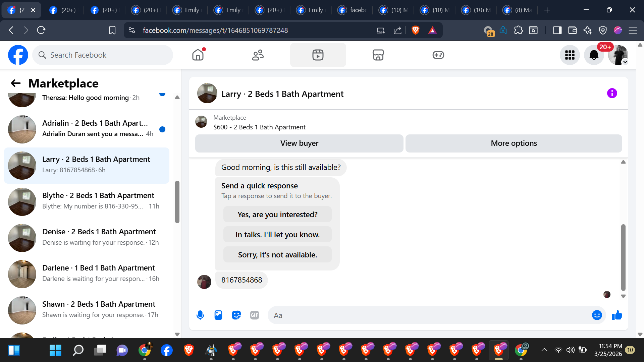Image resolution: width=644 pixels, height=362 pixels.
Task: Open the GIF picker icon
Action: click(255, 315)
